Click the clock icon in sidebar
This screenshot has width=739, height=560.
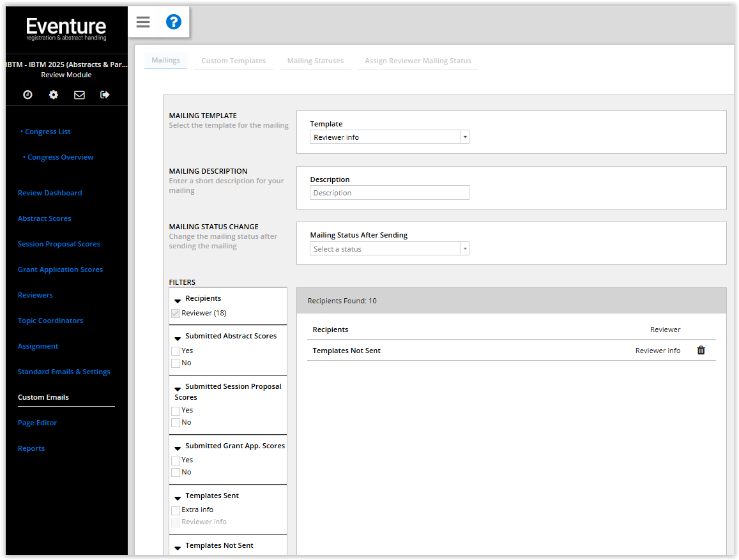(x=27, y=95)
